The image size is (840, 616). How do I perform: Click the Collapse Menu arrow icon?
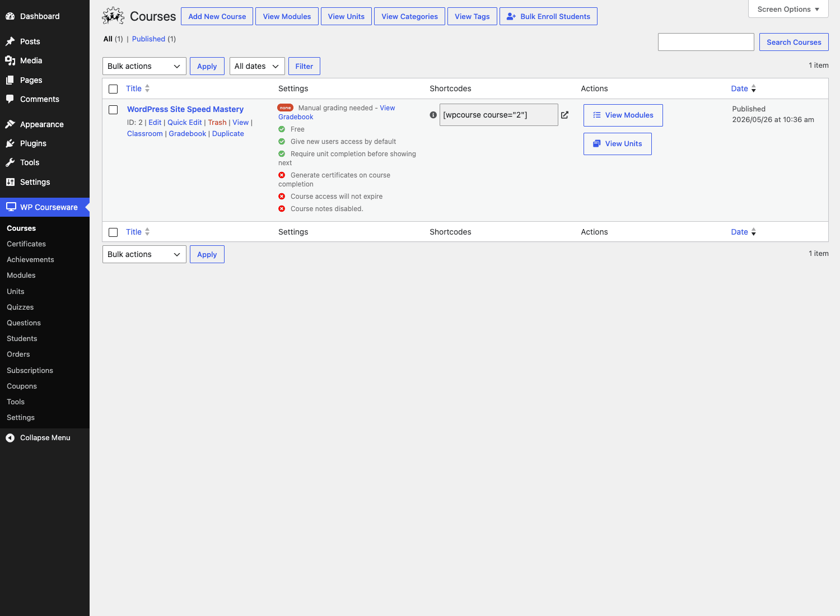[10, 438]
